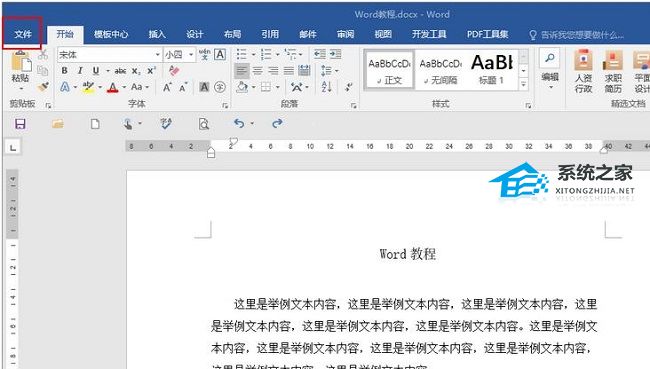
Task: Open the 求职简历 template
Action: tap(613, 71)
